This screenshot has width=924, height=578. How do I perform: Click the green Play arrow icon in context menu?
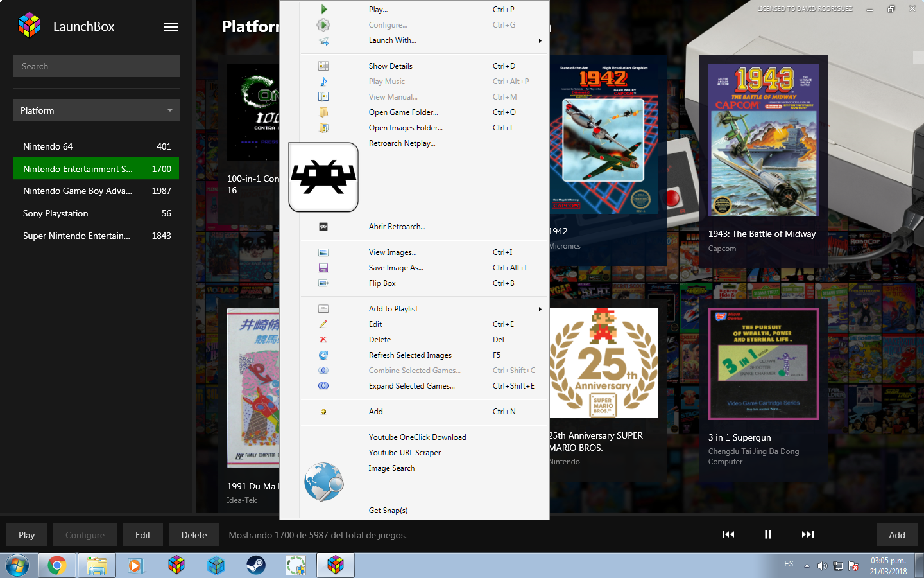click(x=323, y=10)
